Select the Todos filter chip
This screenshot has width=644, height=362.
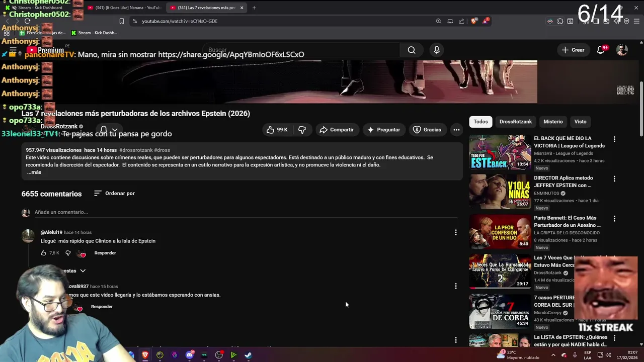(480, 122)
